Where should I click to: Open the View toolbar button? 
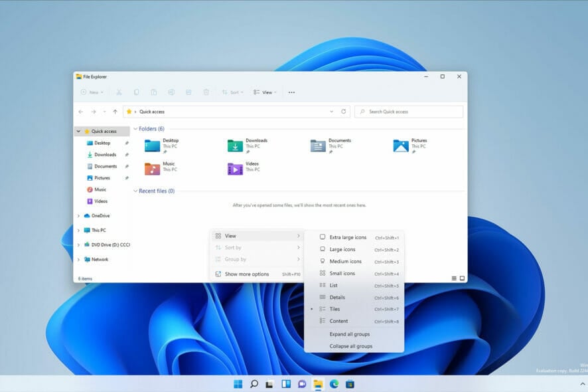265,92
